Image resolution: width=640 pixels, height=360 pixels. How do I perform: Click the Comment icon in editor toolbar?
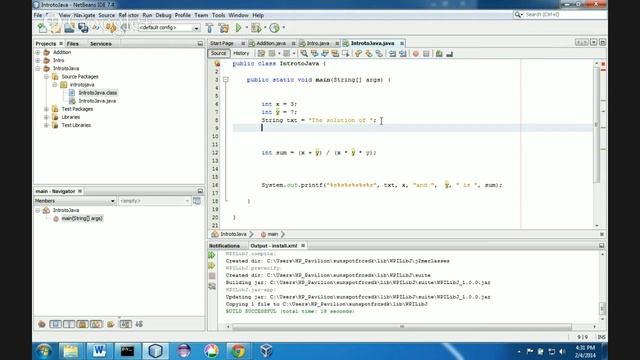tap(439, 53)
